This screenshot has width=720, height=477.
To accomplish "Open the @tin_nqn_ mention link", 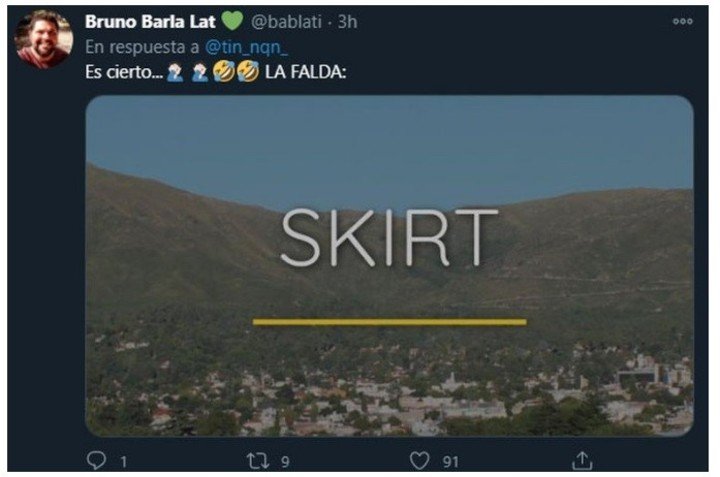I will pos(246,47).
